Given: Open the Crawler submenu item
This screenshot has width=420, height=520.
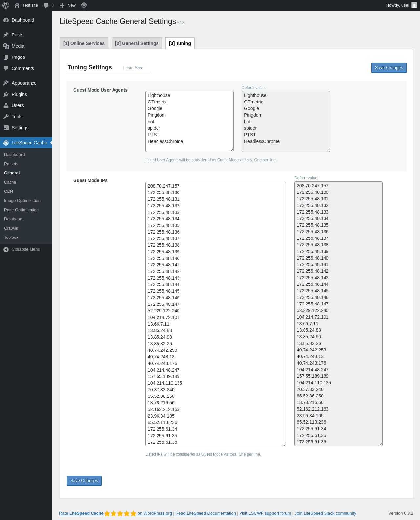Looking at the screenshot, I should click(x=11, y=228).
